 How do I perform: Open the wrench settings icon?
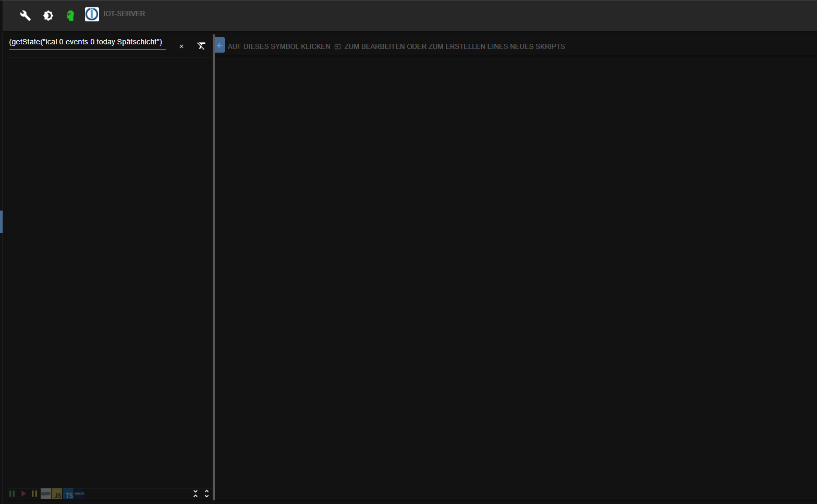point(25,16)
